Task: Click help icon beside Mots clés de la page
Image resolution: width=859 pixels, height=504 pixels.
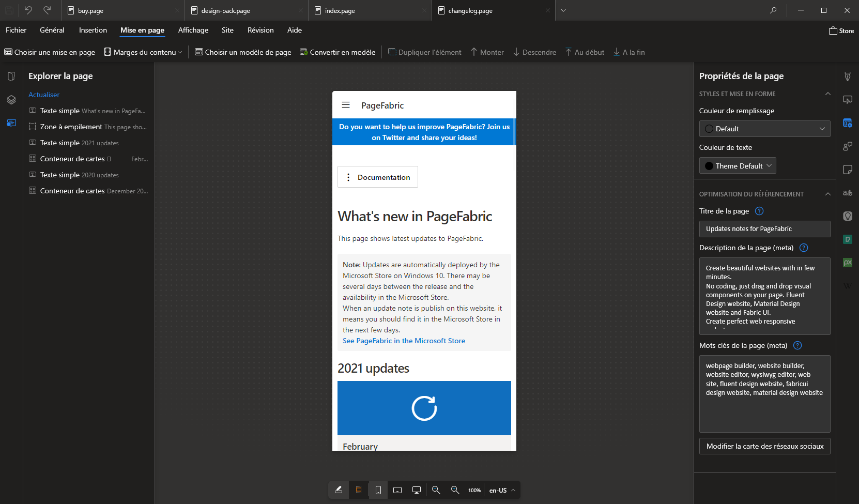Action: tap(797, 345)
